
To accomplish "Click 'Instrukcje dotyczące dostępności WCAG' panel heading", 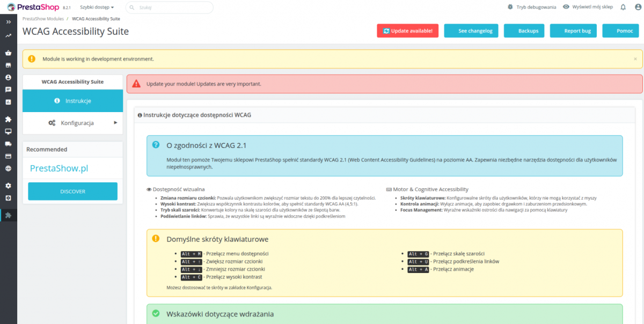I will 197,115.
